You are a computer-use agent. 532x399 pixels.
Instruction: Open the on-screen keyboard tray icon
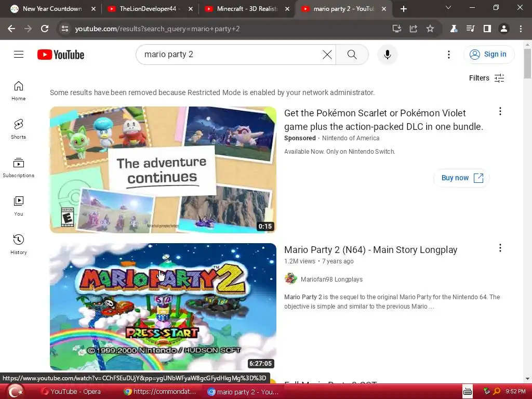pos(468,392)
